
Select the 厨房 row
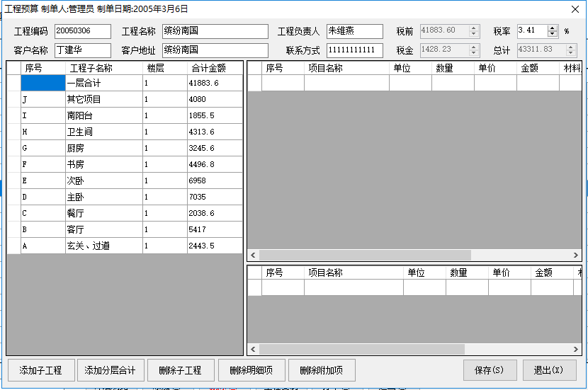click(x=125, y=148)
